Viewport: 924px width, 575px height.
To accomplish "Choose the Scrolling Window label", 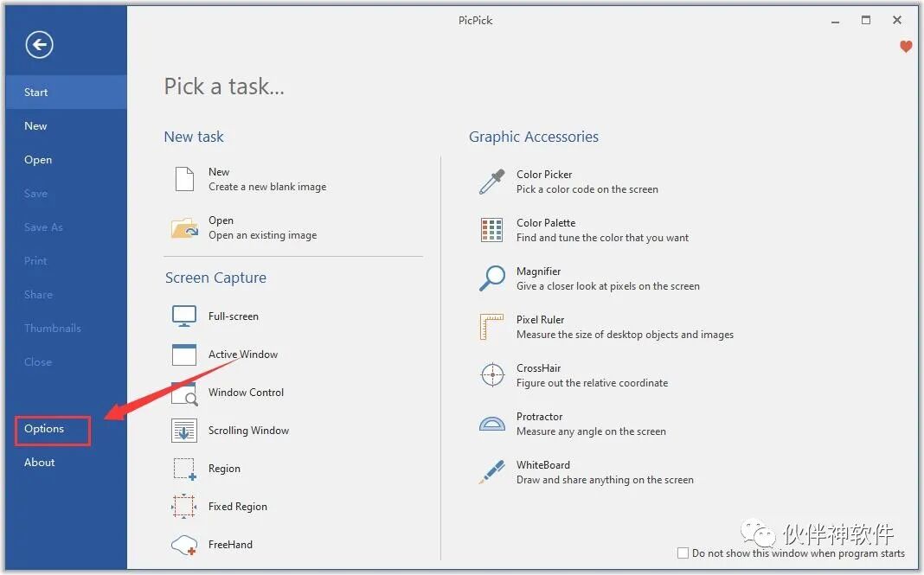I will pos(248,431).
